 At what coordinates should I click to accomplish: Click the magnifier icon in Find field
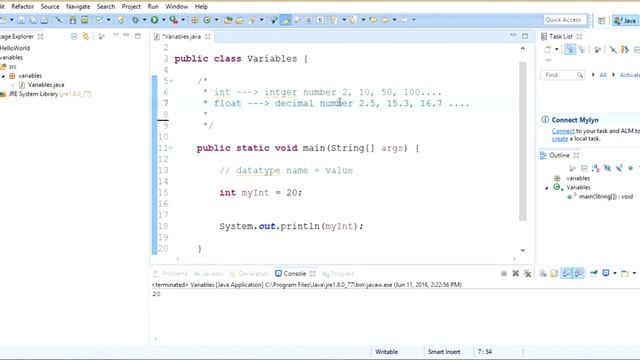[580, 75]
